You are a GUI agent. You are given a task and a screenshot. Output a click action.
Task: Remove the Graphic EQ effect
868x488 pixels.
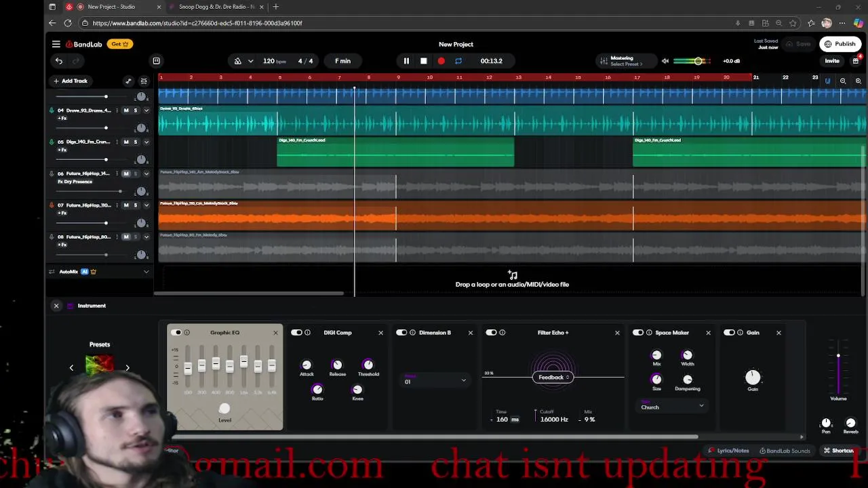pos(275,333)
